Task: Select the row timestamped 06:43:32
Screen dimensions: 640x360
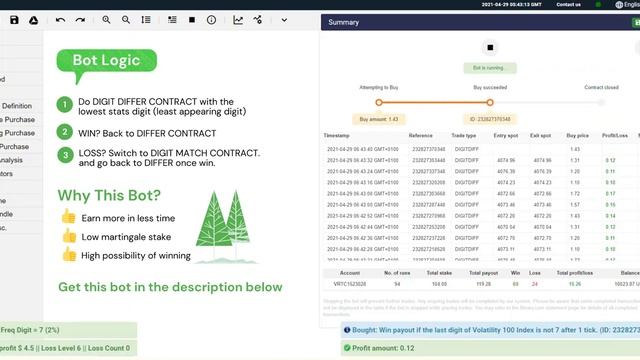Action: 480,160
